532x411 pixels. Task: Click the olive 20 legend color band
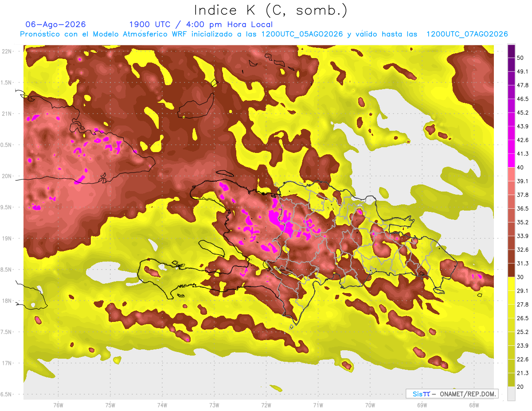(511, 380)
